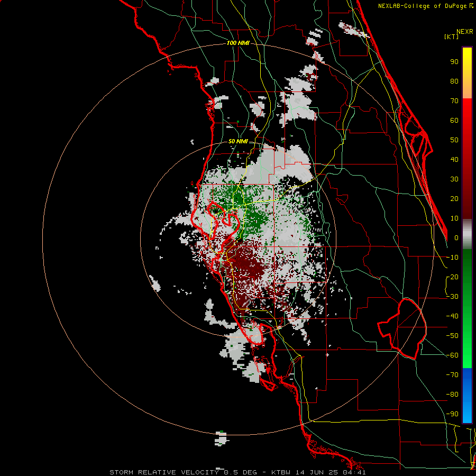Click the 40 value on the velocity scale

coord(454,159)
